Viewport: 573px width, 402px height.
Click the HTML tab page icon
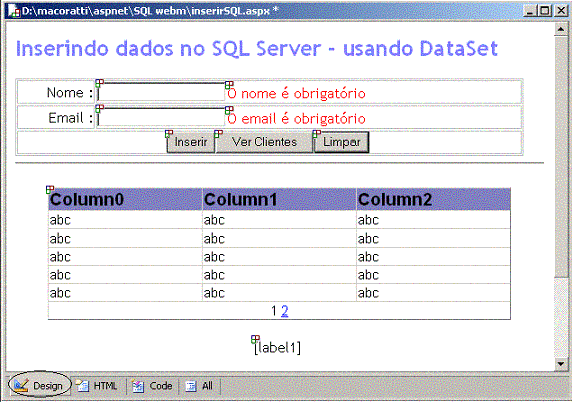pos(83,386)
